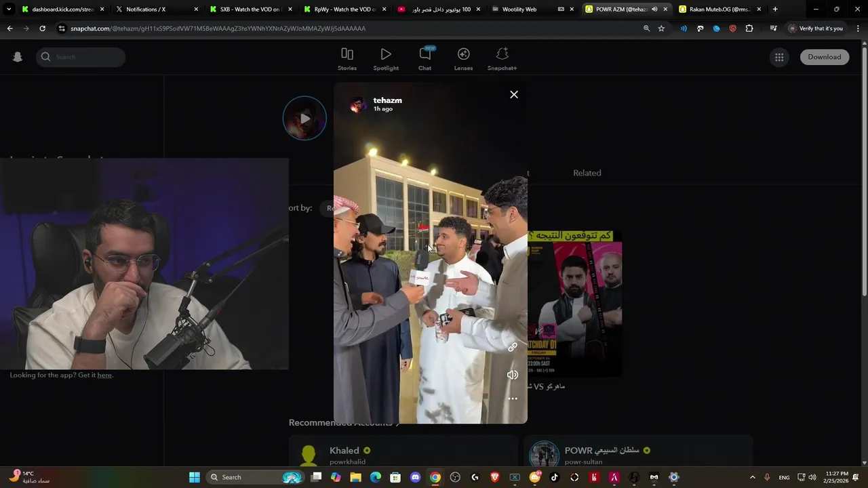Open the media control button
868x488 pixels.
[x=773, y=28]
